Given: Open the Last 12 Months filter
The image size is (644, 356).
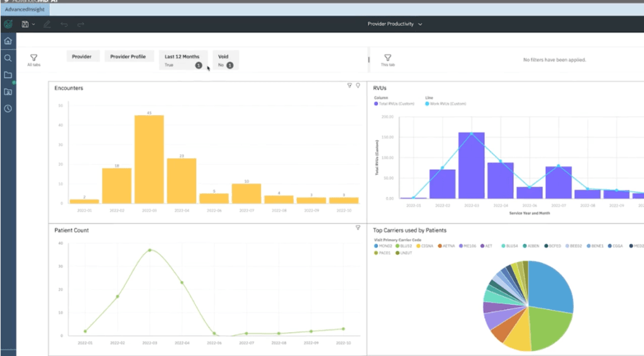Looking at the screenshot, I should click(x=183, y=60).
